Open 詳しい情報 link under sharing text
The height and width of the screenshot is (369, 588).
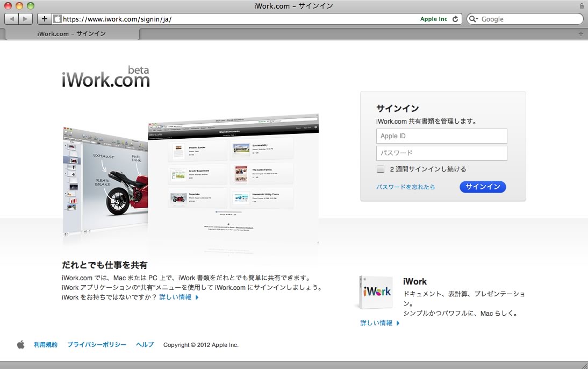pos(179,297)
